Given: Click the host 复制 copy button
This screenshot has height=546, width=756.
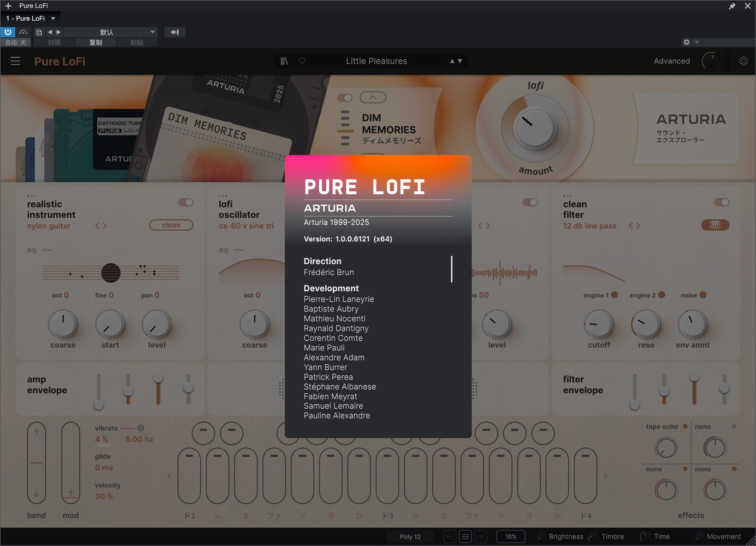Looking at the screenshot, I should click(x=96, y=42).
